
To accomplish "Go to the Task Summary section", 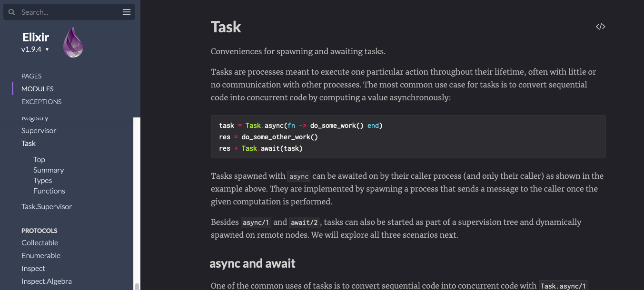I will (x=49, y=170).
